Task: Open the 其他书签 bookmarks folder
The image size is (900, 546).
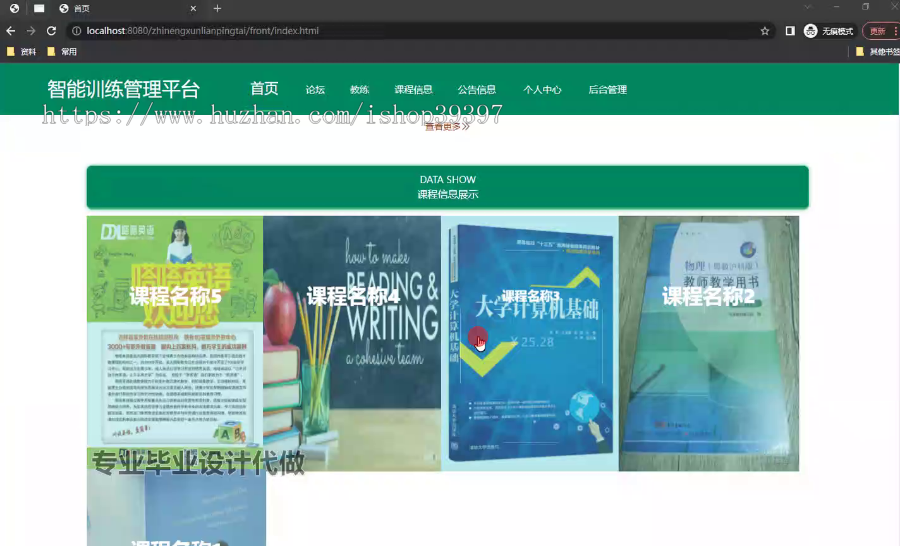Action: (878, 52)
